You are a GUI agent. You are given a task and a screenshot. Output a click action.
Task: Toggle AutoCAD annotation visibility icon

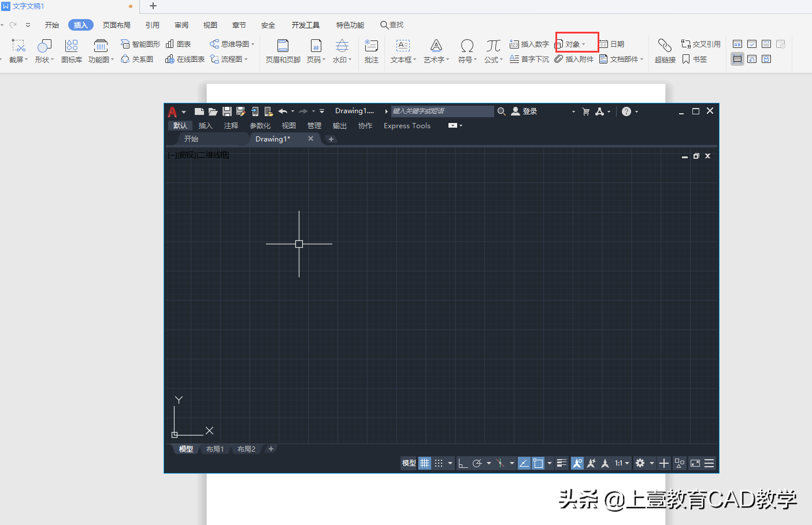pyautogui.click(x=577, y=463)
